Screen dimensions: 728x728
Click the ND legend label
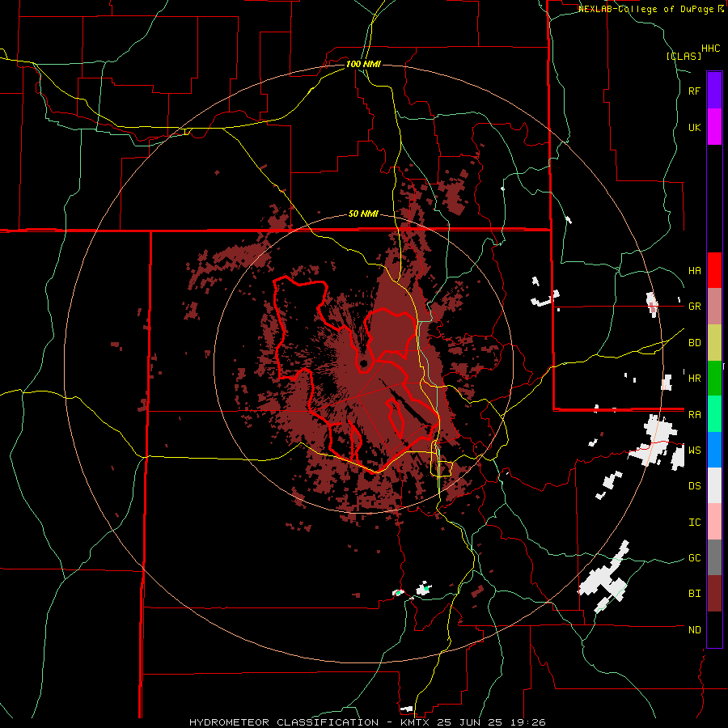pyautogui.click(x=694, y=630)
